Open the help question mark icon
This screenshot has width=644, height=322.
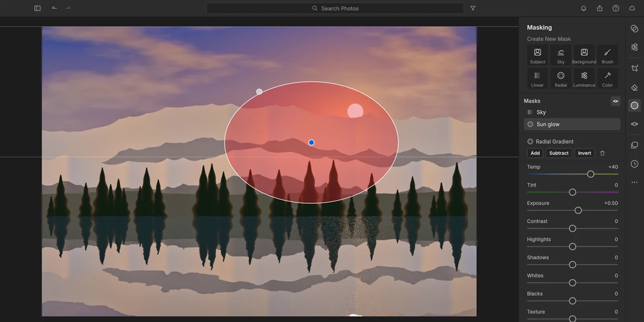616,8
